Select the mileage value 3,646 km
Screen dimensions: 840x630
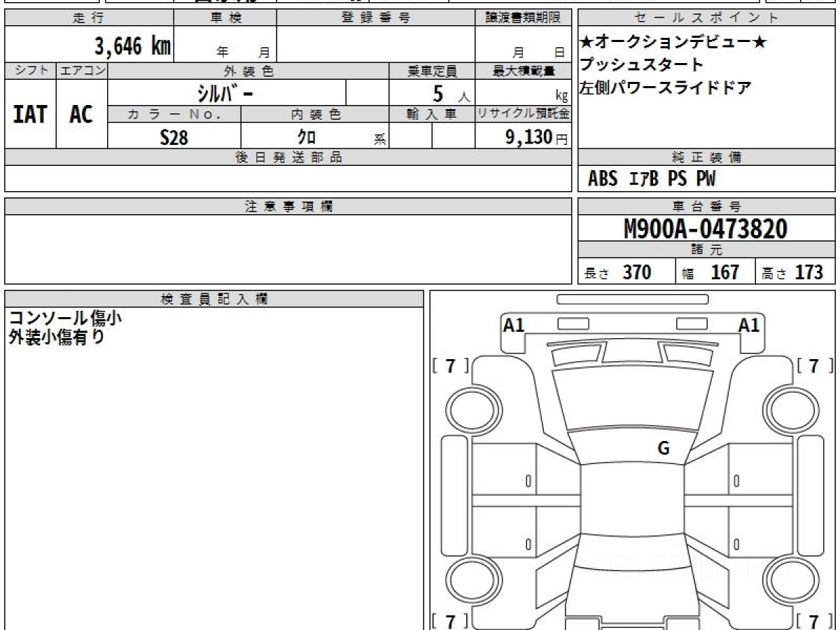pyautogui.click(x=132, y=46)
